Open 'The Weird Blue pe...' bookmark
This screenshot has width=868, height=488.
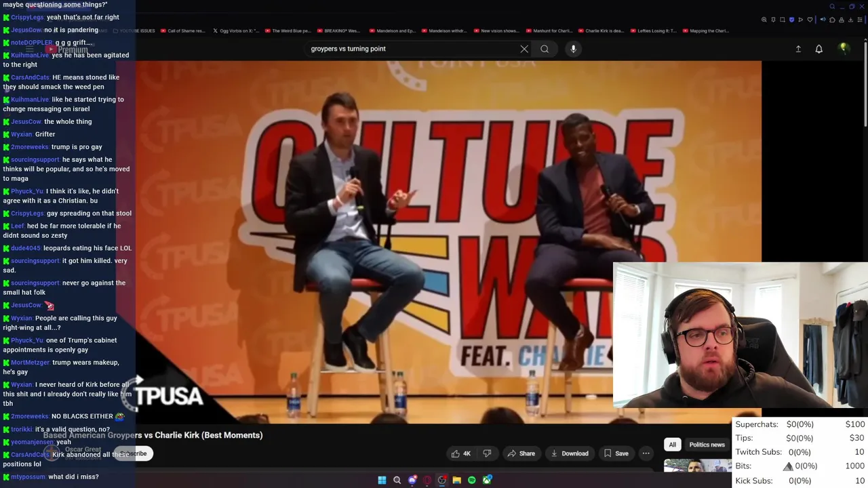(x=288, y=30)
